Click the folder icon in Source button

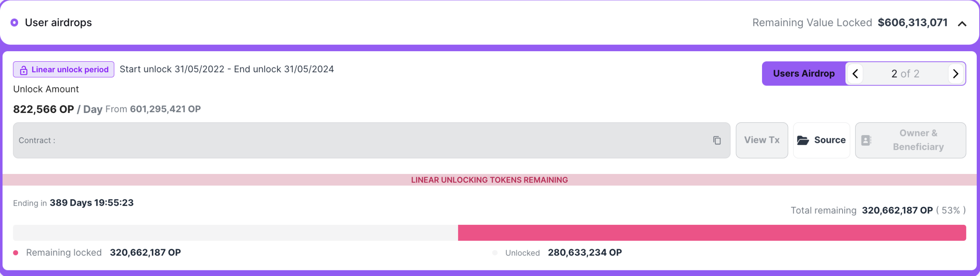coord(803,140)
